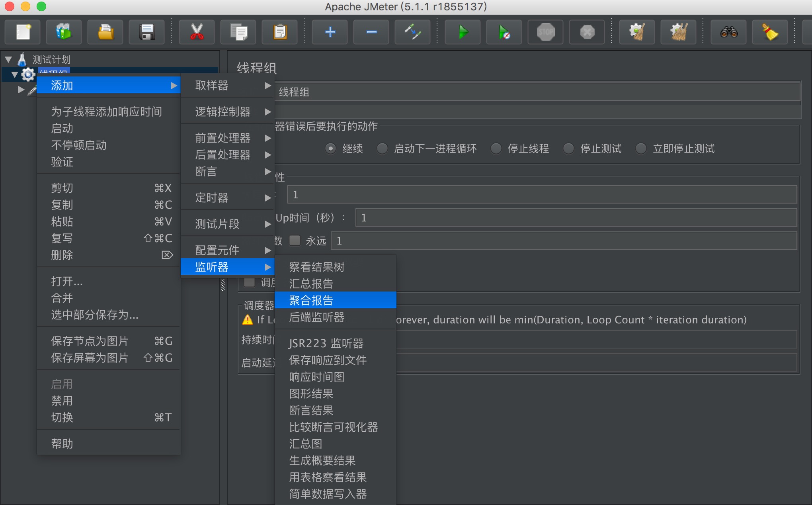Click 保存节点为图片 menu item
The image size is (812, 505).
coord(109,341)
